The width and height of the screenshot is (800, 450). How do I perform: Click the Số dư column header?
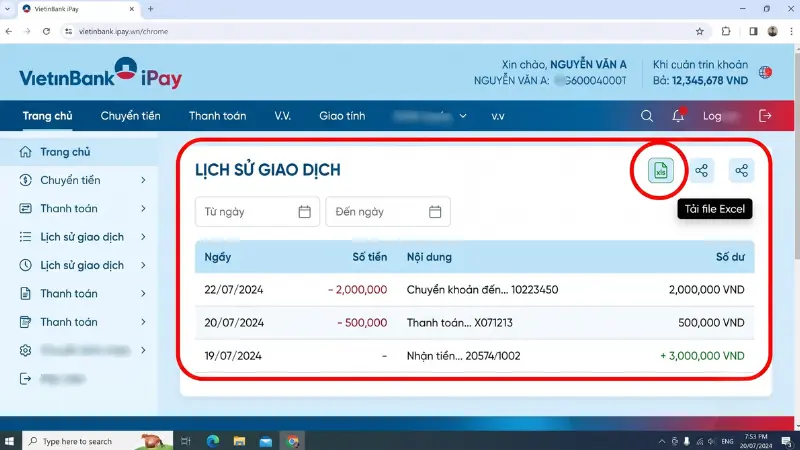(730, 257)
